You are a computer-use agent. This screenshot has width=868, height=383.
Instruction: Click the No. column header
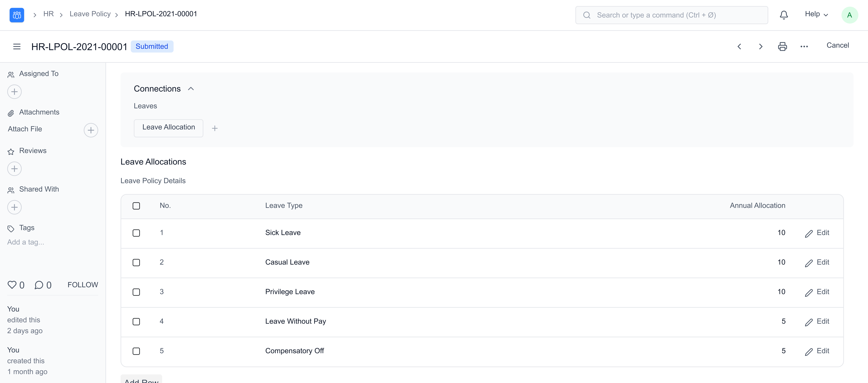(165, 206)
